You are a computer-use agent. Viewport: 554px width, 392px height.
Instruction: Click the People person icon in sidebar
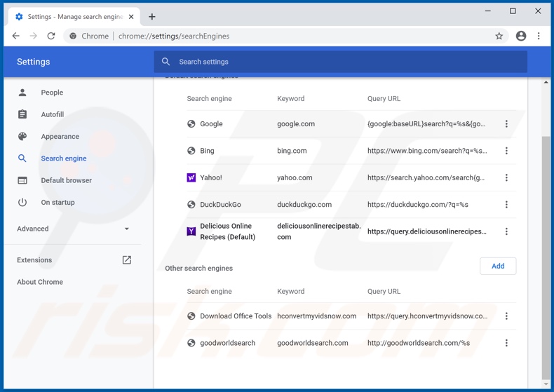click(22, 93)
